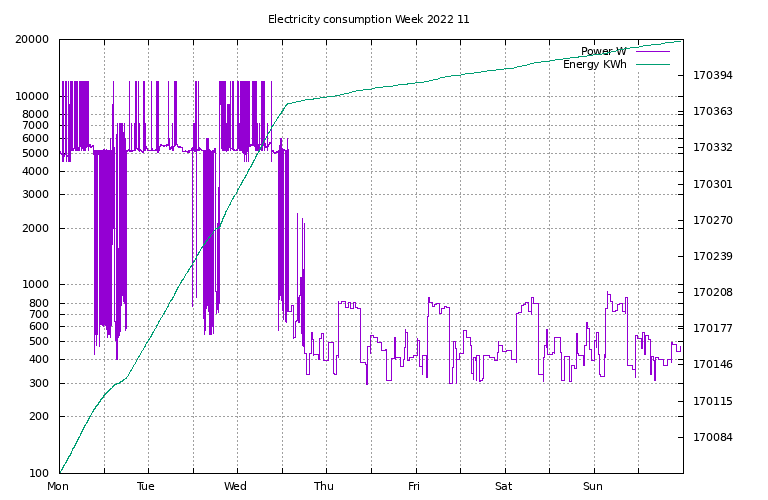Click the "Tue" x-axis label

pyautogui.click(x=146, y=486)
